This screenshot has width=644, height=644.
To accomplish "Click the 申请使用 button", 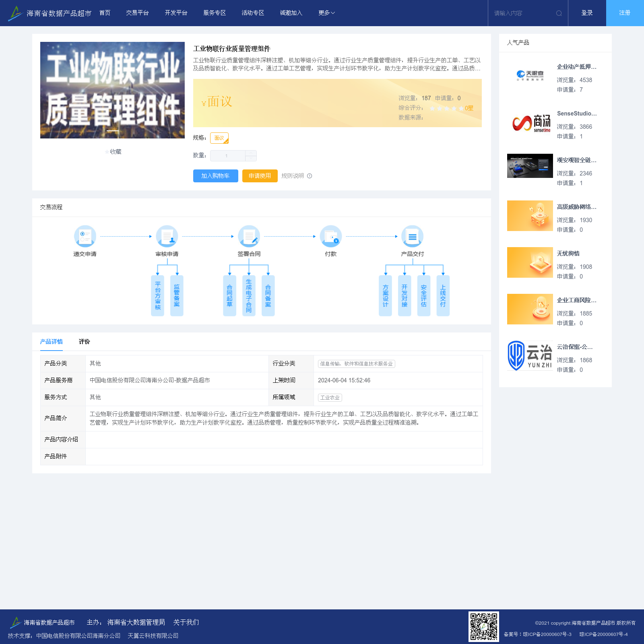I will pos(260,176).
